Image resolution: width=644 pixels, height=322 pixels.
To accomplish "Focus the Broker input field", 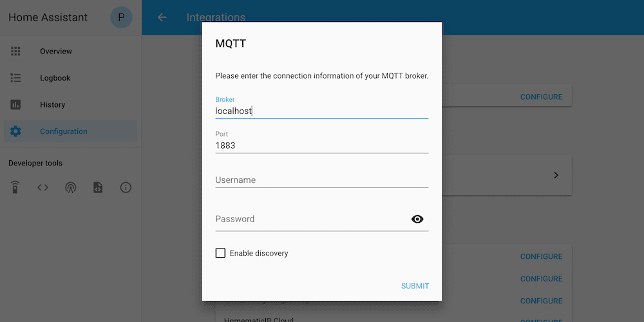I will point(321,111).
